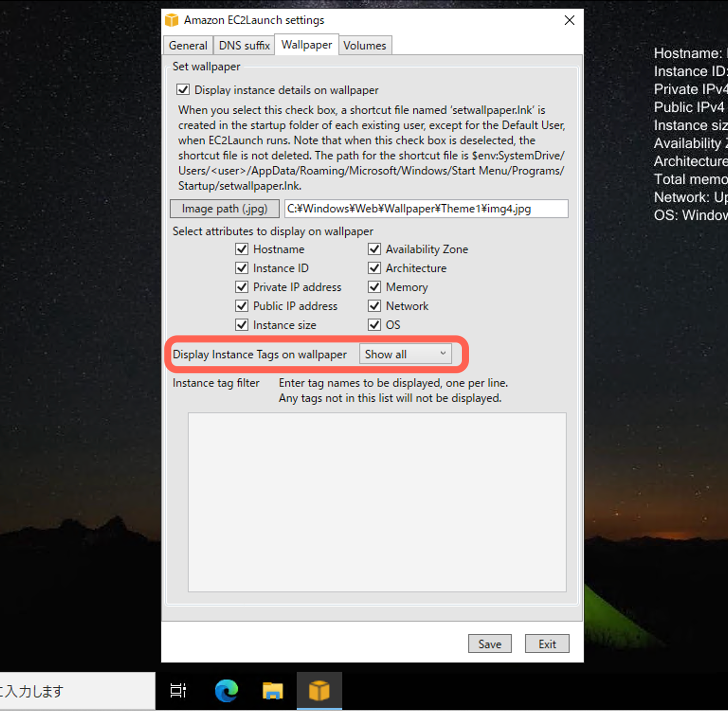The height and width of the screenshot is (711, 728).
Task: Toggle the Private IP address checkbox
Action: click(x=242, y=287)
